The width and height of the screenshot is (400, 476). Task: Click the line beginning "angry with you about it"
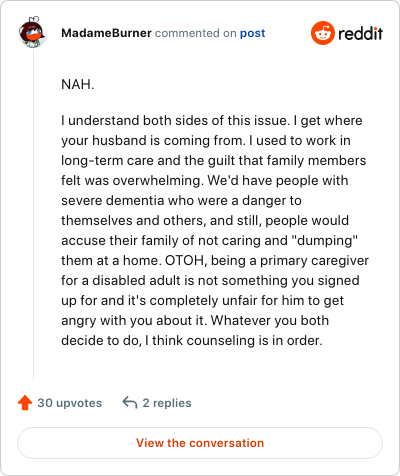(195, 320)
